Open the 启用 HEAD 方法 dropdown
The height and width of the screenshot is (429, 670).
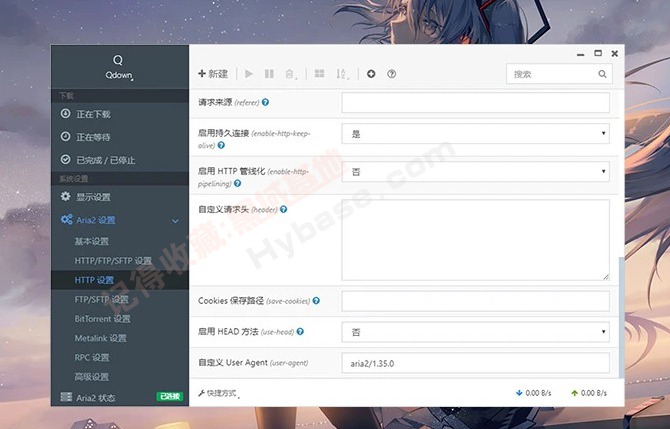pos(475,332)
